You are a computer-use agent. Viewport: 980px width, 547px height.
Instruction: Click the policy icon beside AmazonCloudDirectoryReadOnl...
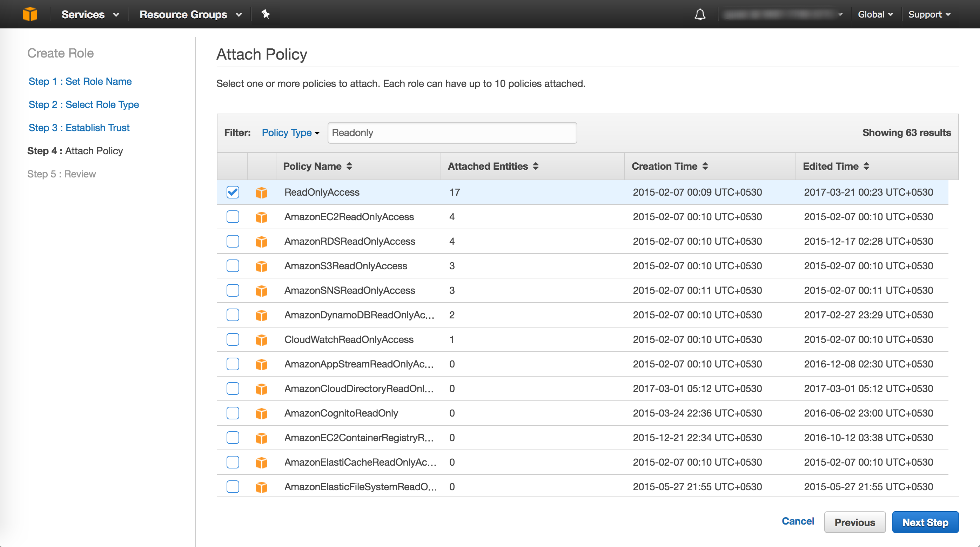point(262,389)
